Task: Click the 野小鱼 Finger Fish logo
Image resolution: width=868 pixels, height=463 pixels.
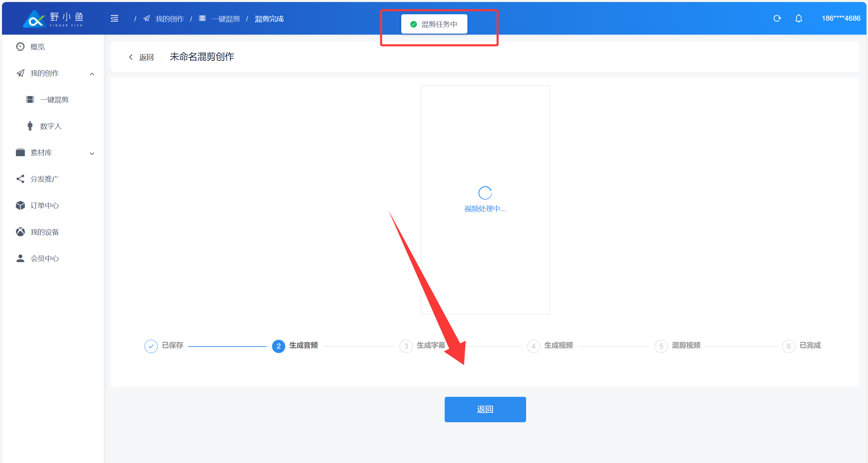Action: pyautogui.click(x=53, y=19)
